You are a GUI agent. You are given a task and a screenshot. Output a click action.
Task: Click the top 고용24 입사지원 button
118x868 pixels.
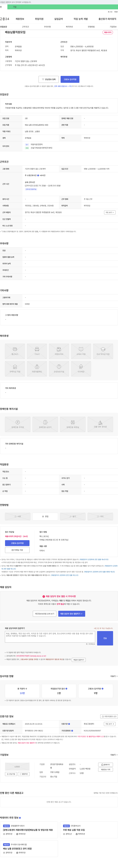tap(70, 79)
